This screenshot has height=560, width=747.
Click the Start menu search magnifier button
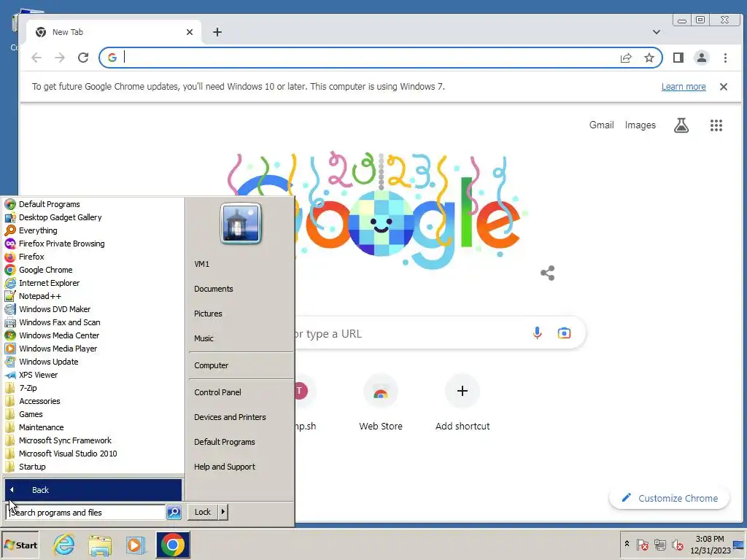[174, 513]
